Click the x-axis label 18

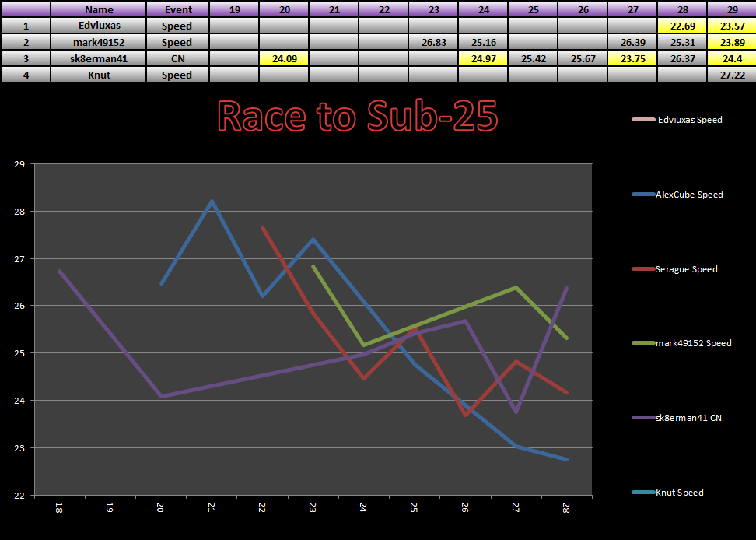[59, 507]
